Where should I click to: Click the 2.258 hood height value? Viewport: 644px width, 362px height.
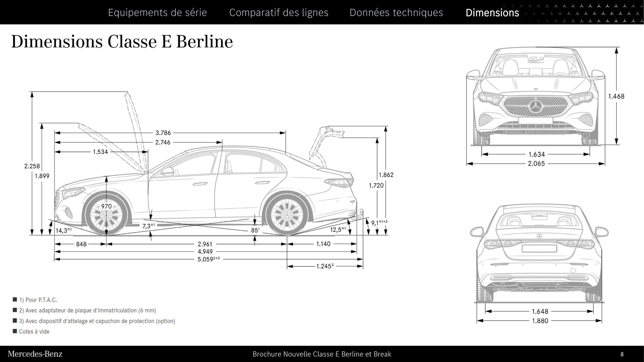32,166
